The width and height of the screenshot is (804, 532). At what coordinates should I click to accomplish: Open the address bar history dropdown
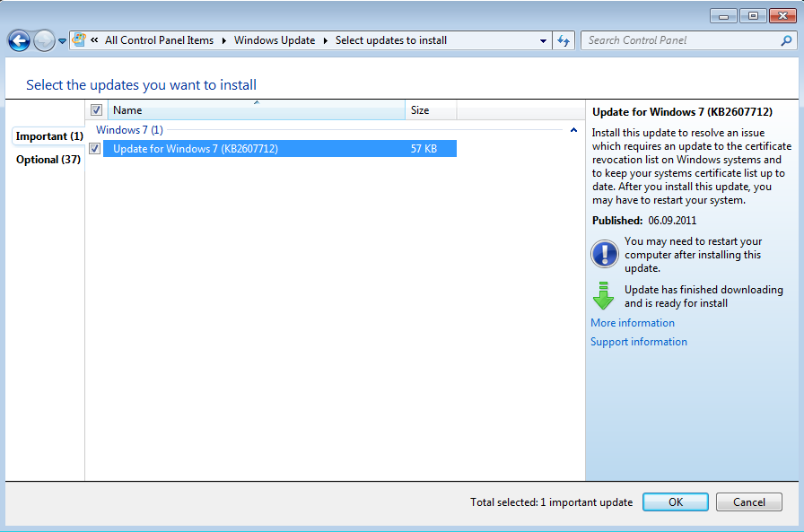(543, 41)
